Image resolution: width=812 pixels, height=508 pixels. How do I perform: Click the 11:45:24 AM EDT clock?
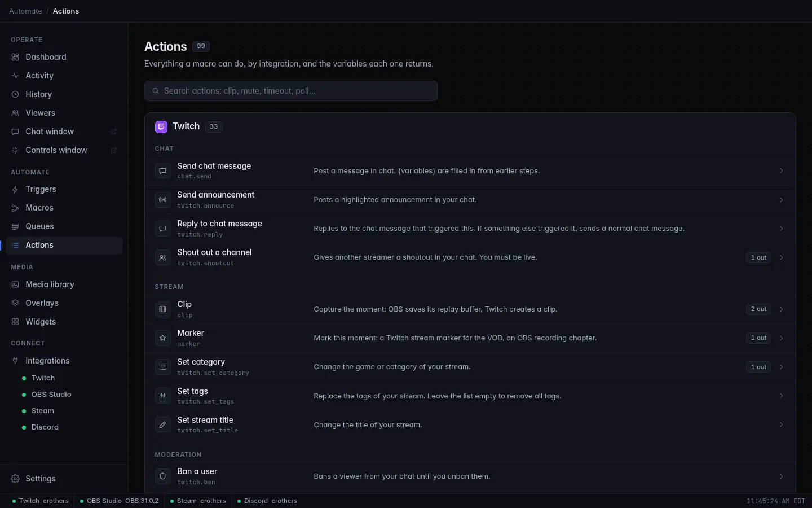click(x=776, y=501)
